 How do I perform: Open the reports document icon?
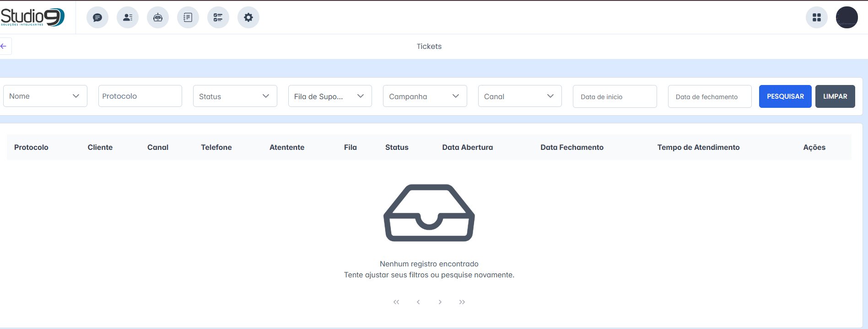(188, 17)
